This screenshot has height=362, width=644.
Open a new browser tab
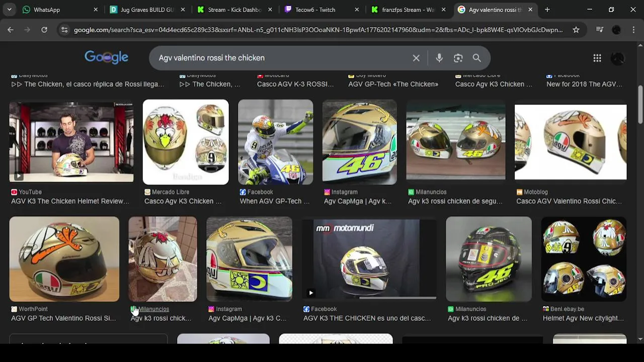click(547, 10)
